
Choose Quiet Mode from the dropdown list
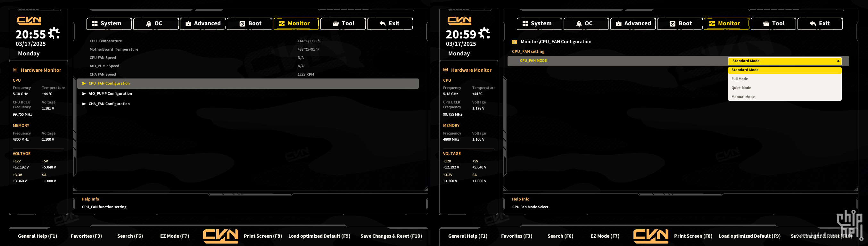(785, 88)
